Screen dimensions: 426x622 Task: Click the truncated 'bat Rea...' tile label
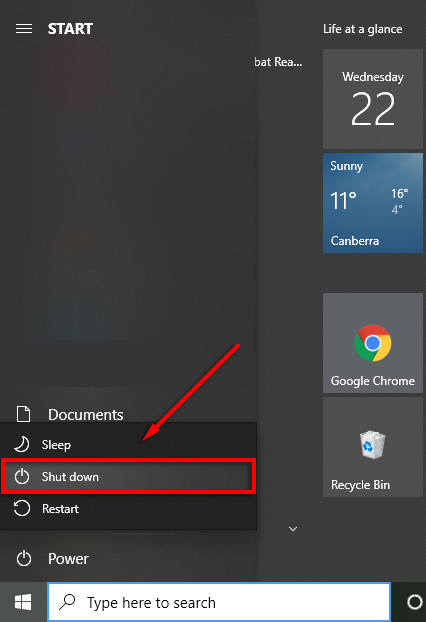coord(278,62)
